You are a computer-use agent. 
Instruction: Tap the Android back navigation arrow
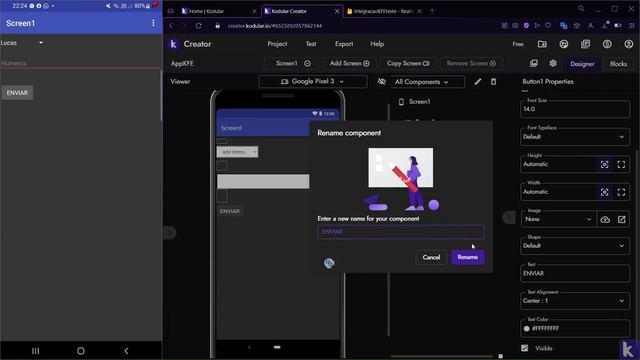[126, 351]
